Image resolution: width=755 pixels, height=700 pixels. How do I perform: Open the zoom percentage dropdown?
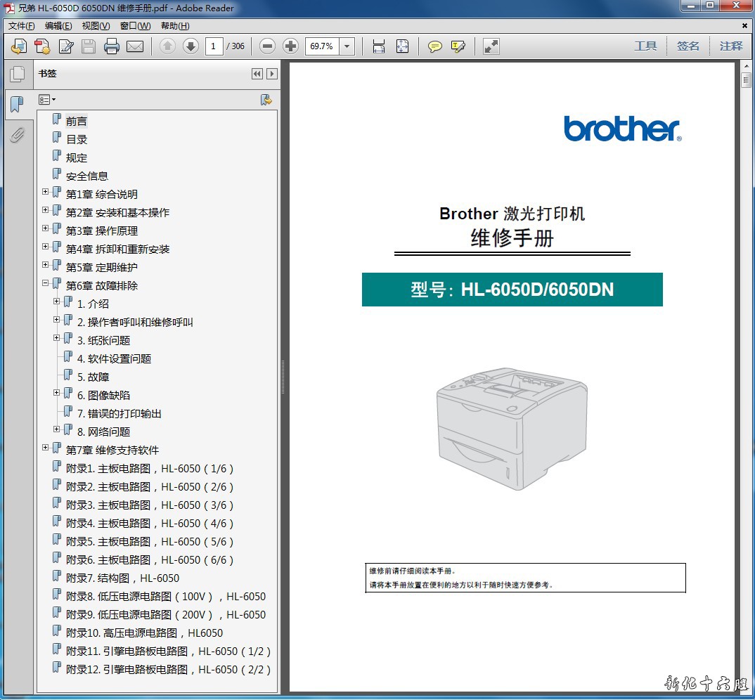tap(347, 46)
